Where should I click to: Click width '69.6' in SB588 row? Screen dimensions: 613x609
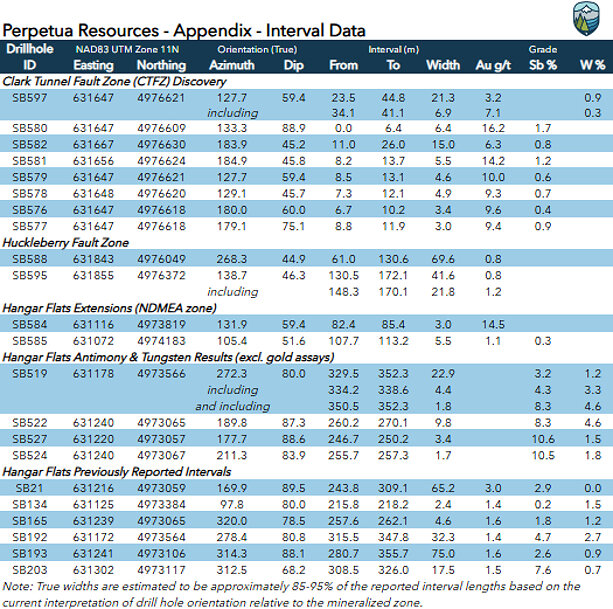(443, 259)
